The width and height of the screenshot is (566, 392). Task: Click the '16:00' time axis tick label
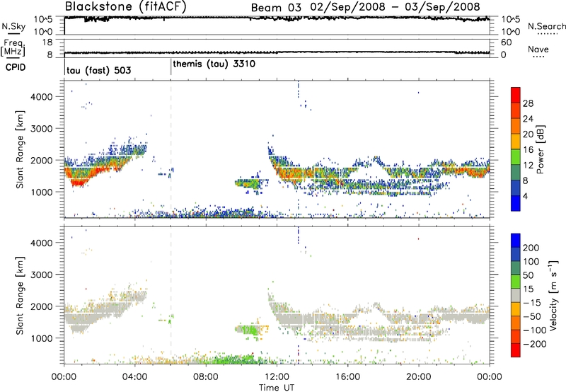[x=347, y=376]
